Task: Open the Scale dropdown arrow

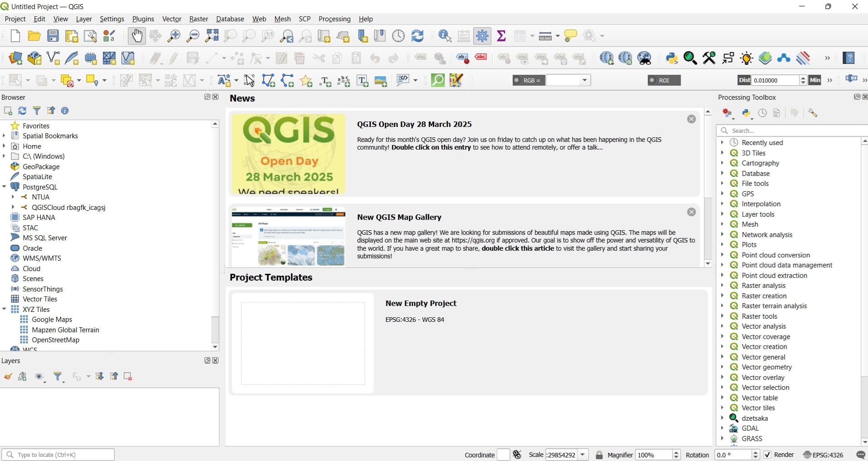Action: (583, 455)
